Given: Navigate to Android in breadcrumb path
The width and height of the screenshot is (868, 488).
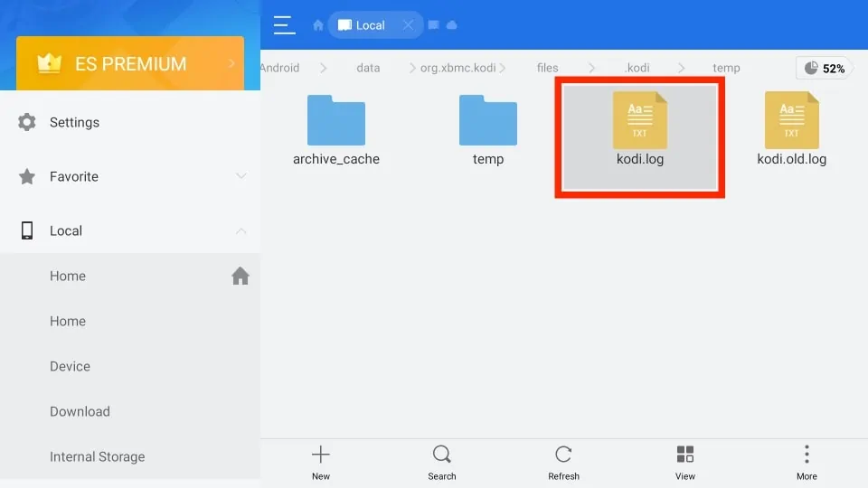Looking at the screenshot, I should [280, 68].
